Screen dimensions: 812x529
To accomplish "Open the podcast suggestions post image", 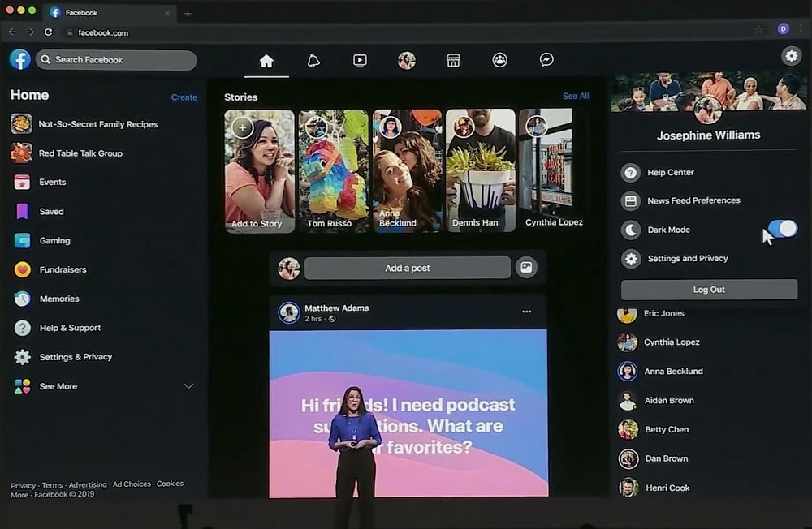I will [x=408, y=413].
